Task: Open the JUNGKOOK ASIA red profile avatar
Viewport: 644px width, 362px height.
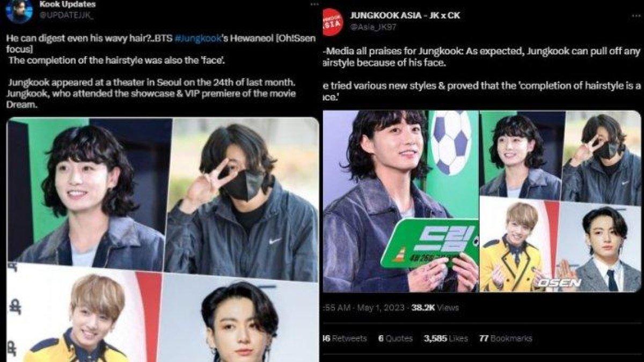Action: [331, 21]
